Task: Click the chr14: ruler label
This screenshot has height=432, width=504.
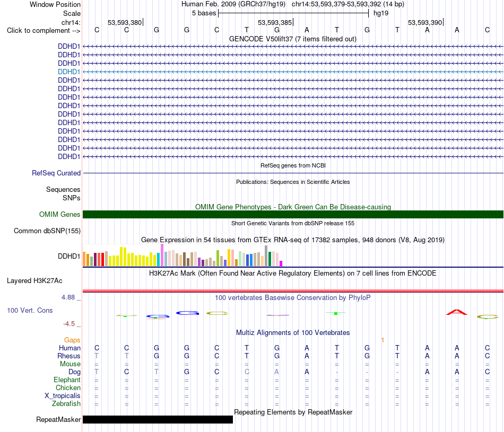Action: pos(71,22)
